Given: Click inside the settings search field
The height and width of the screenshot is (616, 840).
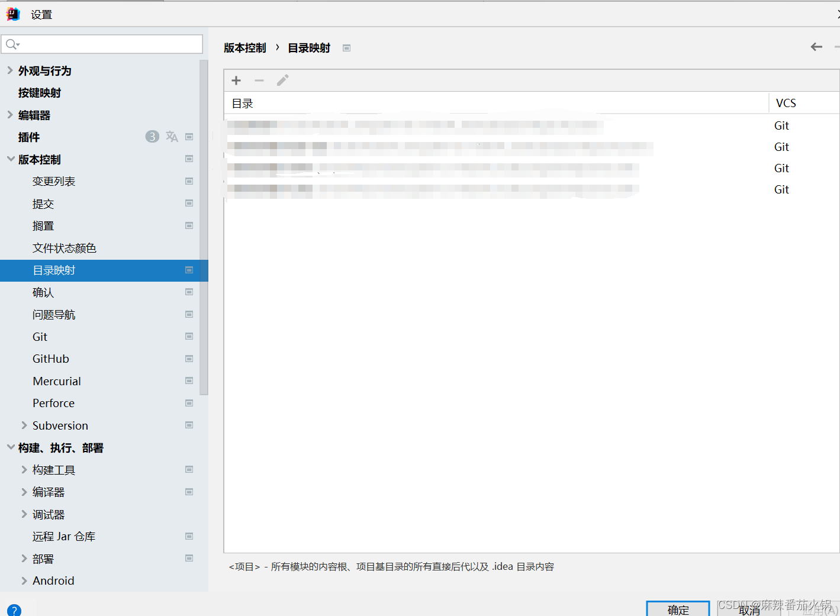Looking at the screenshot, I should click(x=101, y=44).
